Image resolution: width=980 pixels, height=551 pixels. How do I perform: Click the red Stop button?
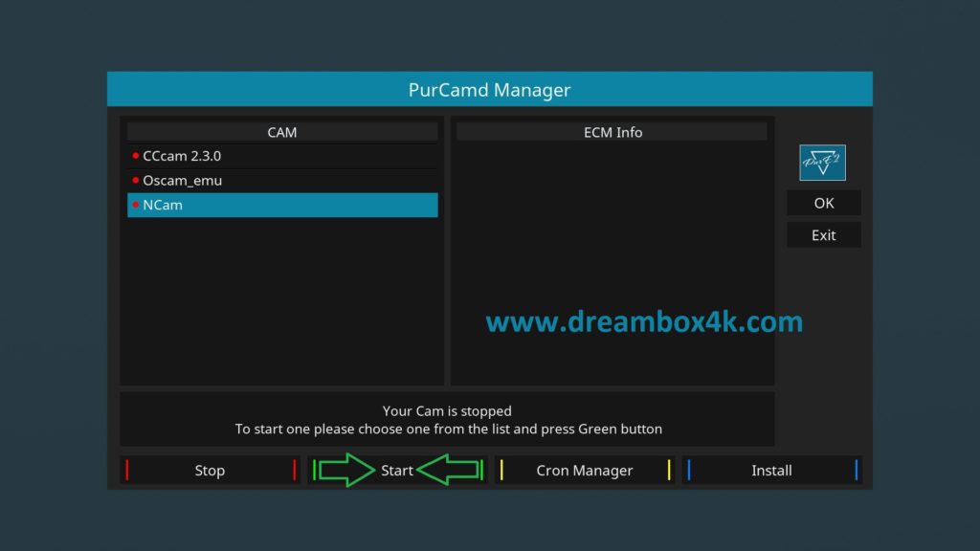tap(210, 470)
